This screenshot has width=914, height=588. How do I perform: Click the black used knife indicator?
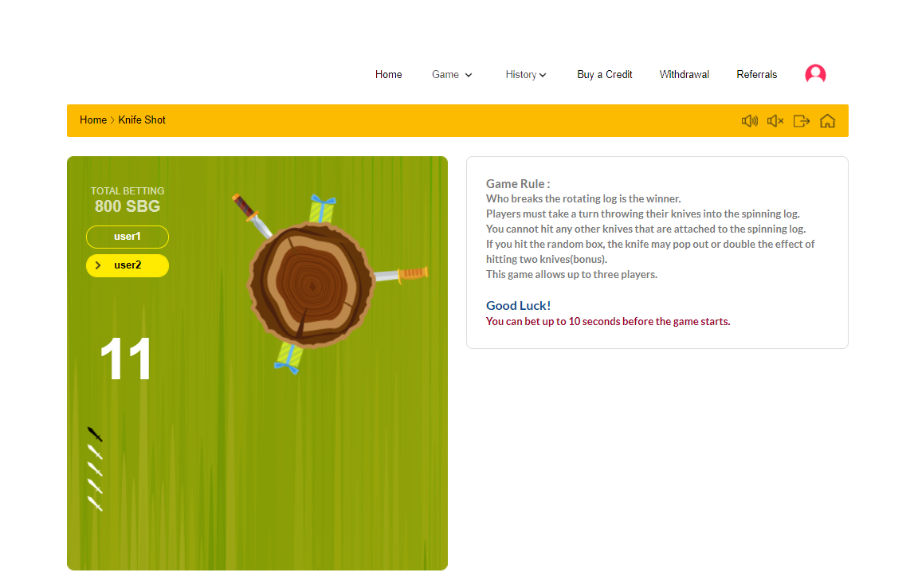pyautogui.click(x=95, y=434)
